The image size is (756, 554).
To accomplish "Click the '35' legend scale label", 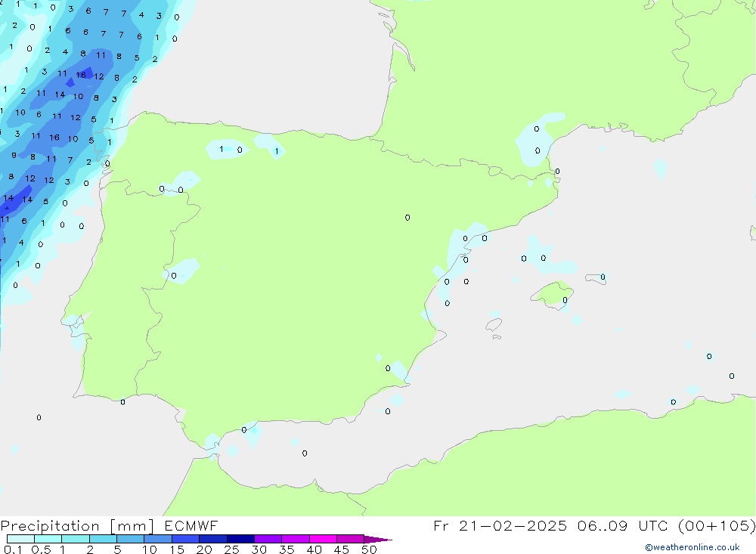I will 287,549.
